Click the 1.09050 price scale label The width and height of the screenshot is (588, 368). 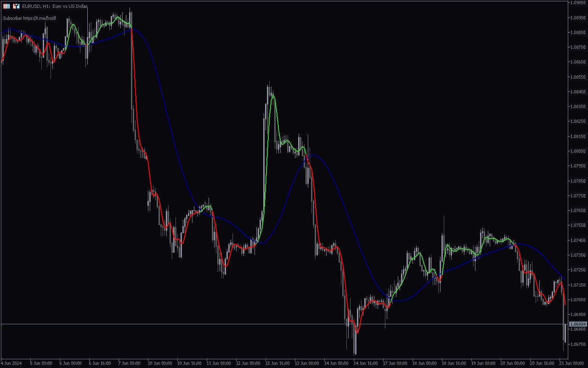coord(578,3)
